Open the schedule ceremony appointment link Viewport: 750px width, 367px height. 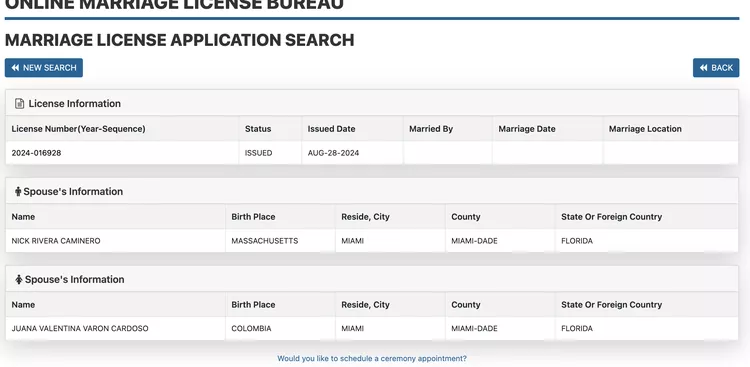[x=372, y=358]
